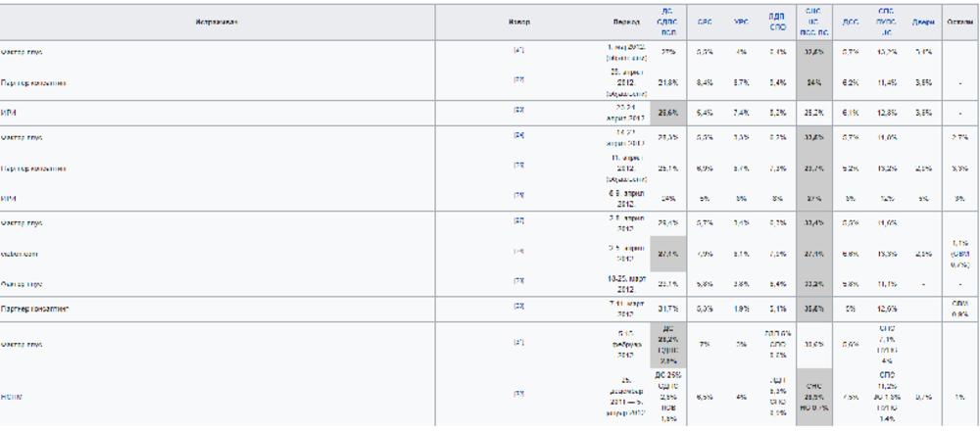The width and height of the screenshot is (980, 432).
Task: Click the shaded 25,6% cell
Action: pos(667,113)
